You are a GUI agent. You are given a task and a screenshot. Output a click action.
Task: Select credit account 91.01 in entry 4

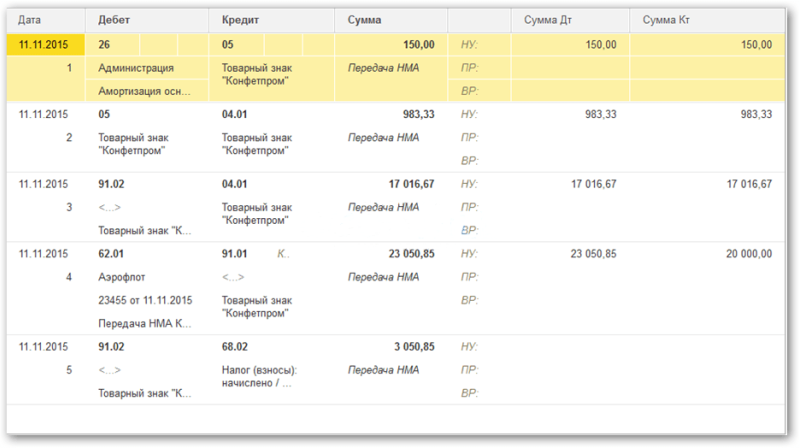[234, 254]
